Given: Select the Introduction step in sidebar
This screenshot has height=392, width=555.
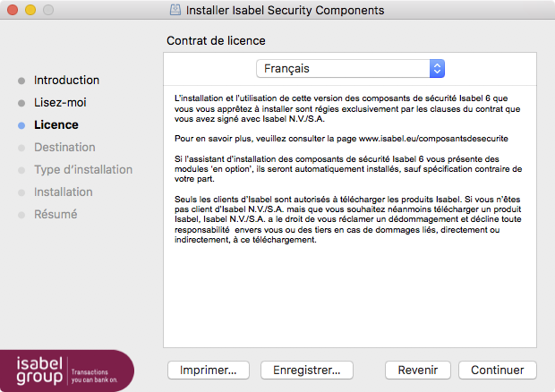Looking at the screenshot, I should pyautogui.click(x=66, y=81).
